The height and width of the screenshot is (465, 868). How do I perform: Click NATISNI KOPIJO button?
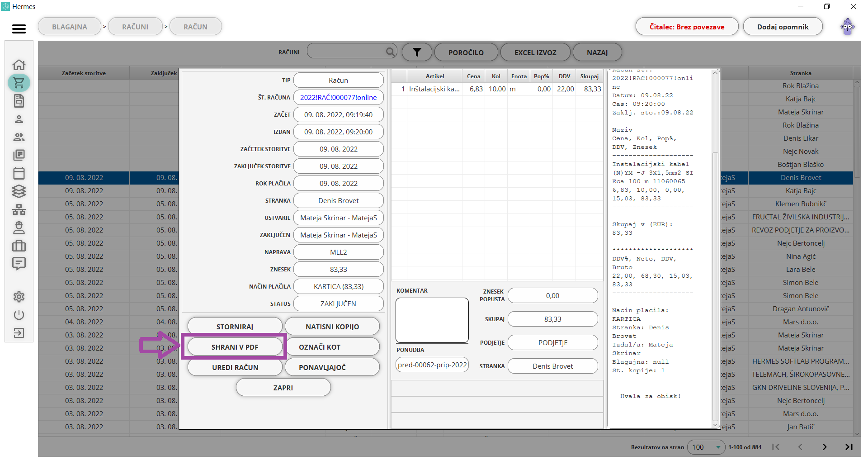point(332,326)
